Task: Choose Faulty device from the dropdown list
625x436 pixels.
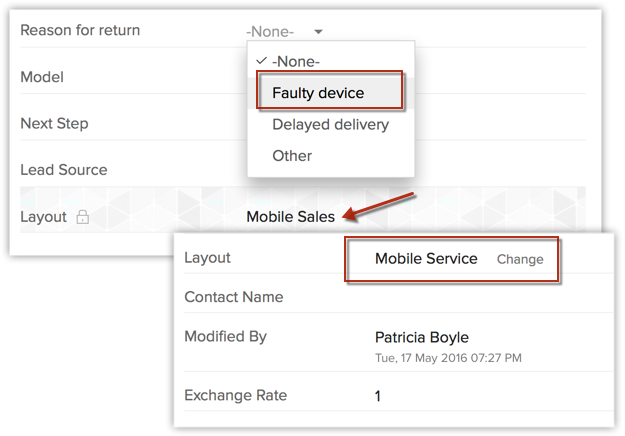Action: tap(318, 93)
